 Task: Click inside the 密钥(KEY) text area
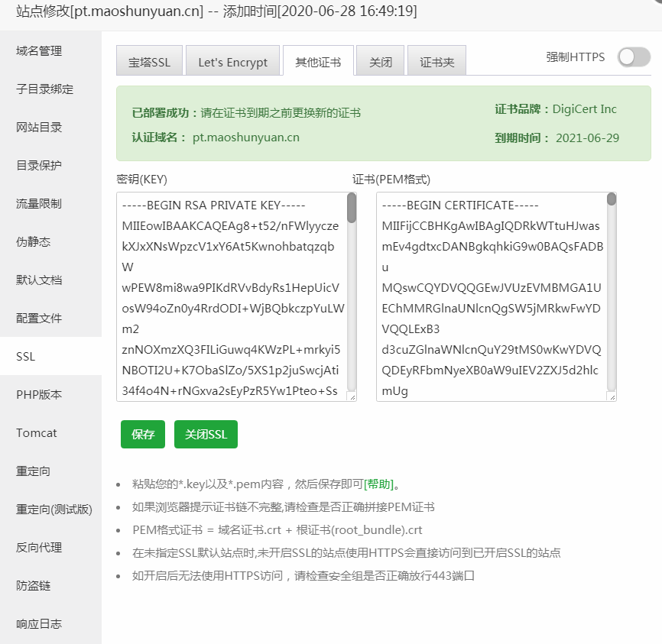click(x=229, y=296)
